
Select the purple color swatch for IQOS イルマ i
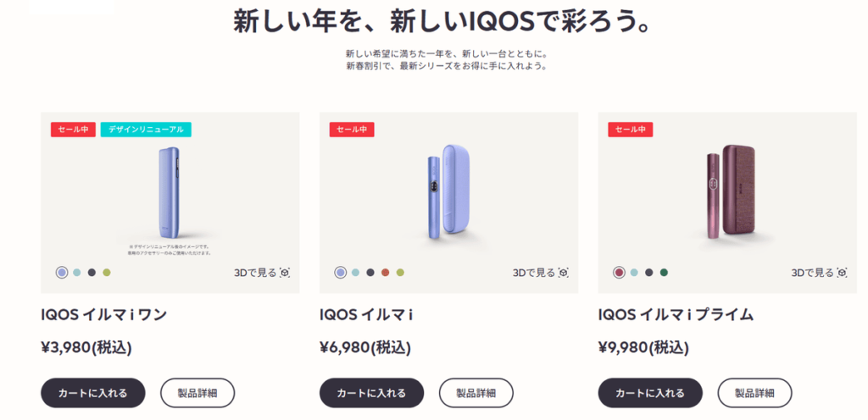[340, 273]
